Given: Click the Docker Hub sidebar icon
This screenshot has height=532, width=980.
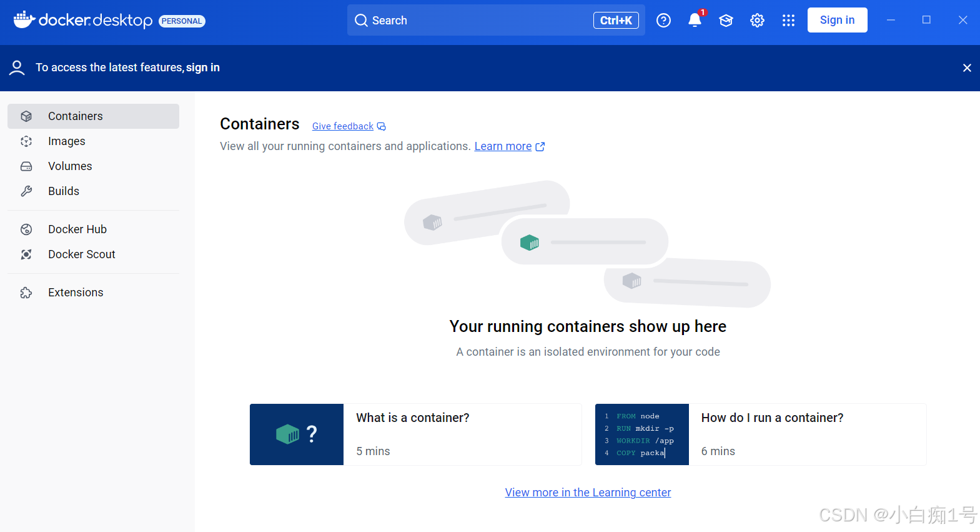Looking at the screenshot, I should coord(26,229).
